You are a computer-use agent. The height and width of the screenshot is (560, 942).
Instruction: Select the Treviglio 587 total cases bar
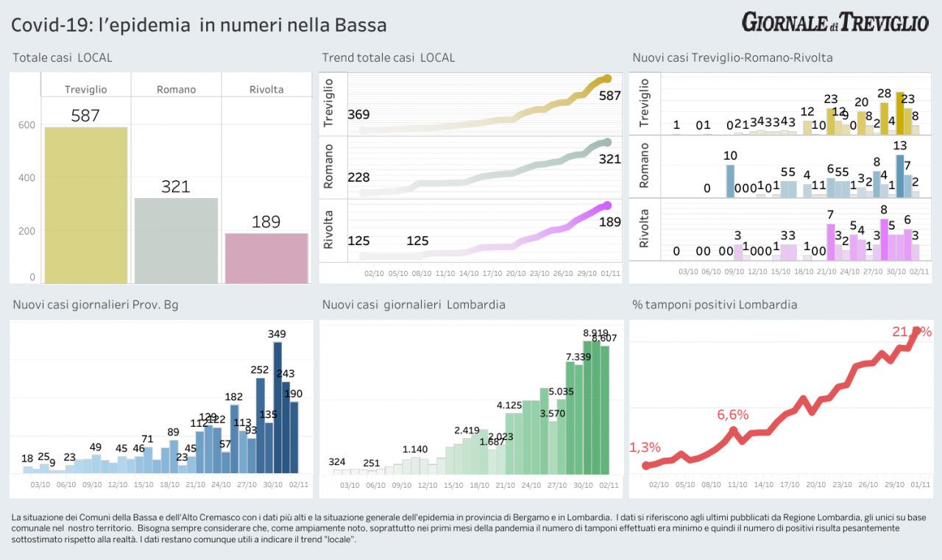point(85,205)
